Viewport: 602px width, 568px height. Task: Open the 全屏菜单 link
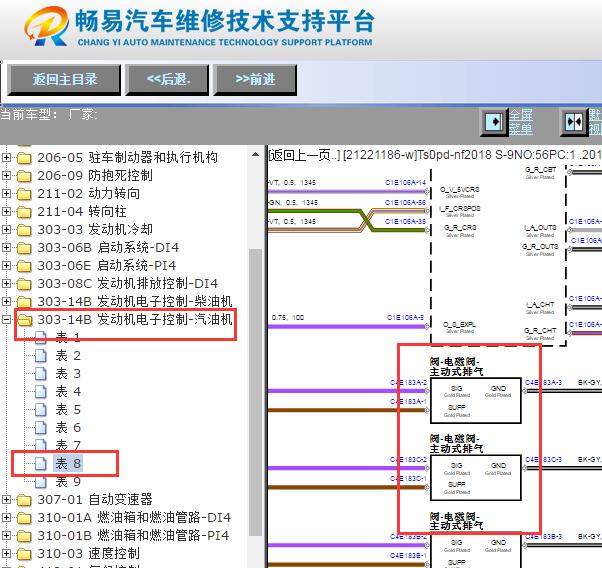click(521, 122)
